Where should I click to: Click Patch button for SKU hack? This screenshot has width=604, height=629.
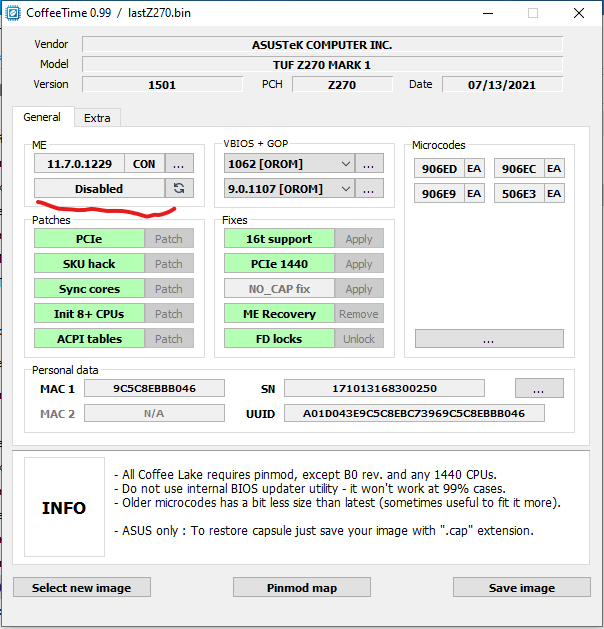tap(169, 264)
